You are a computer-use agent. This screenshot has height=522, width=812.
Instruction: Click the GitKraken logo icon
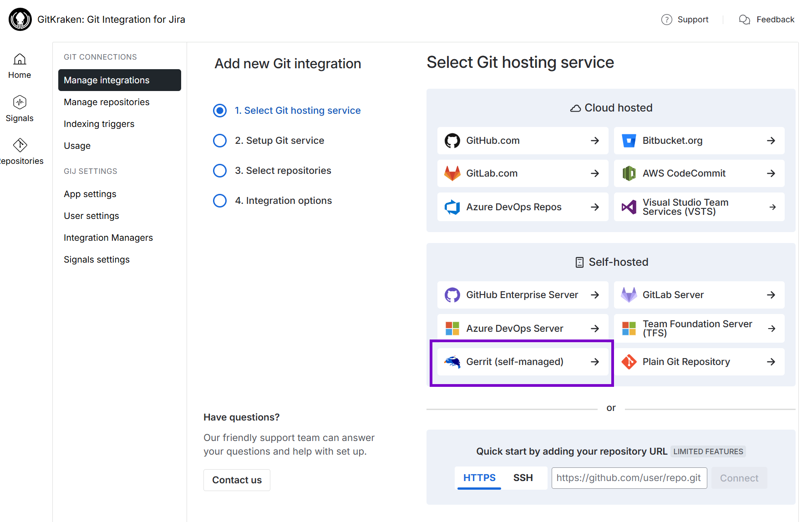(20, 20)
